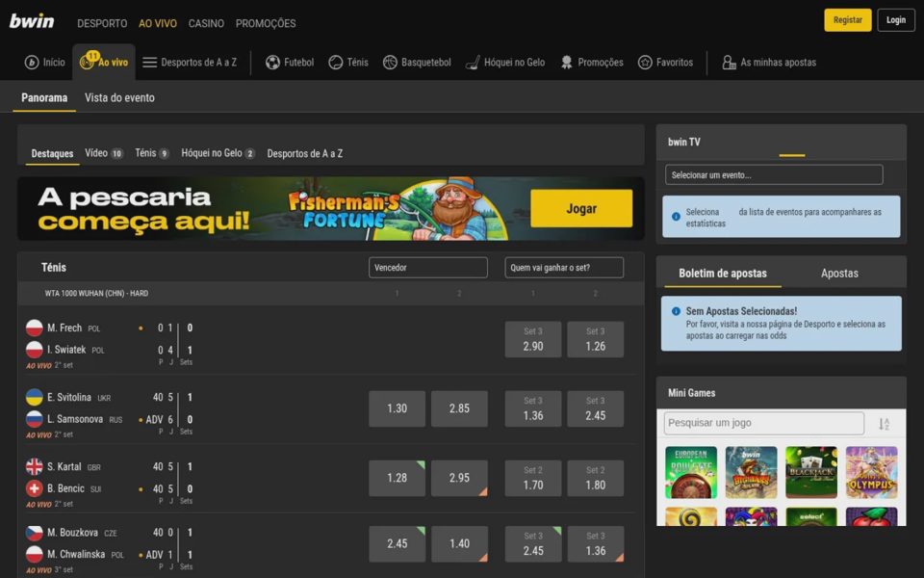Select Desportos de A a Z filter tab
The width and height of the screenshot is (924, 578).
pos(305,153)
